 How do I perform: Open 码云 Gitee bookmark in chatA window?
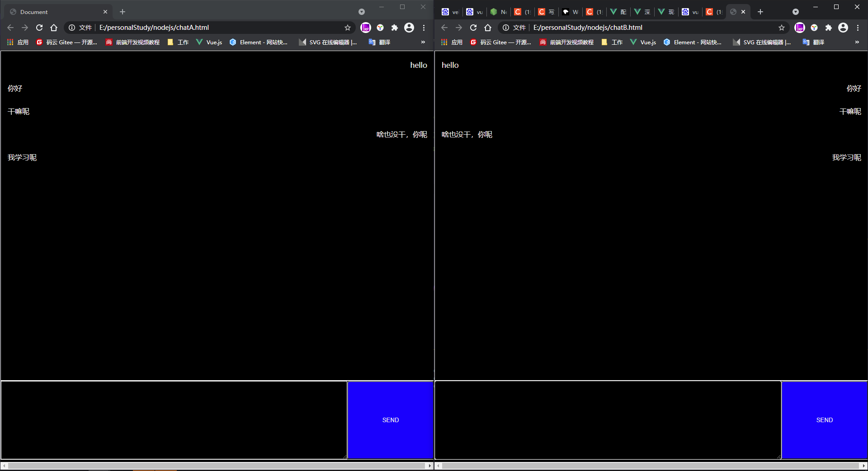pyautogui.click(x=67, y=42)
